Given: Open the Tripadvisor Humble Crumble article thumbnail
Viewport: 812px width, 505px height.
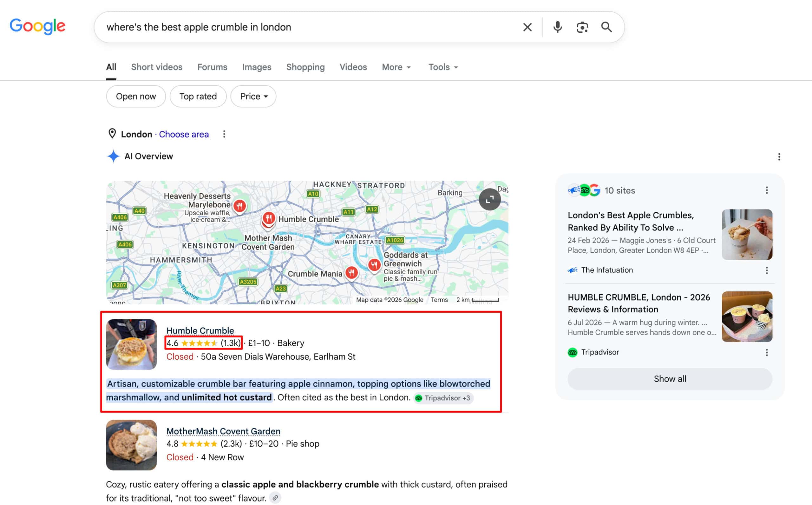Looking at the screenshot, I should 747,317.
